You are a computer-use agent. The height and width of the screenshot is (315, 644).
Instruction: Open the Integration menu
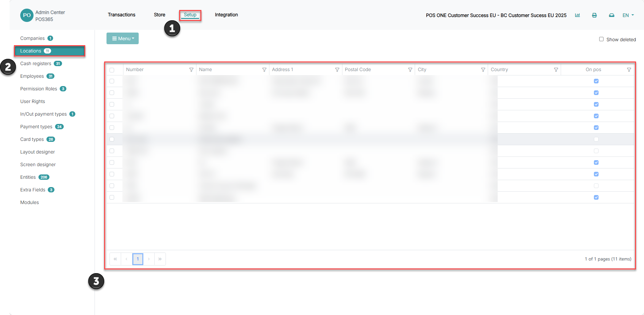point(226,15)
